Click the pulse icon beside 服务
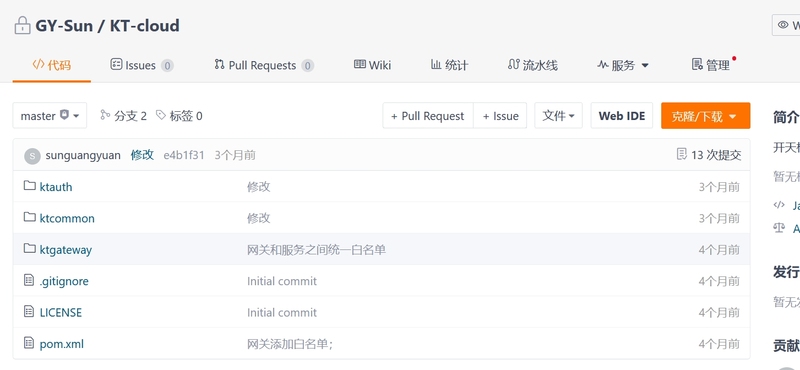The width and height of the screenshot is (800, 370). pos(603,65)
